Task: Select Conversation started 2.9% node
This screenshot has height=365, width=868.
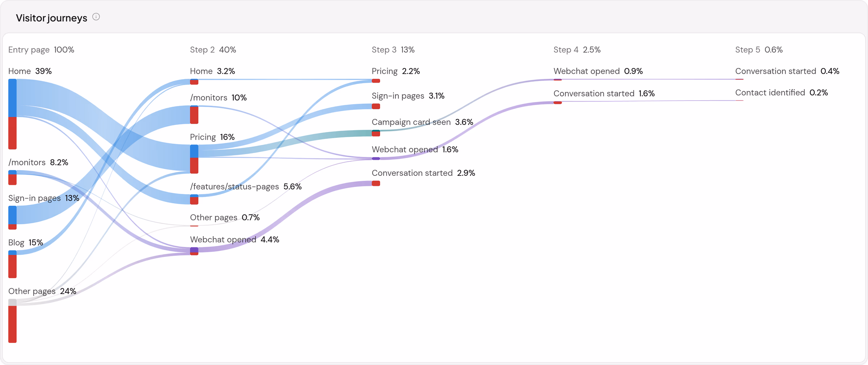Action: (376, 183)
